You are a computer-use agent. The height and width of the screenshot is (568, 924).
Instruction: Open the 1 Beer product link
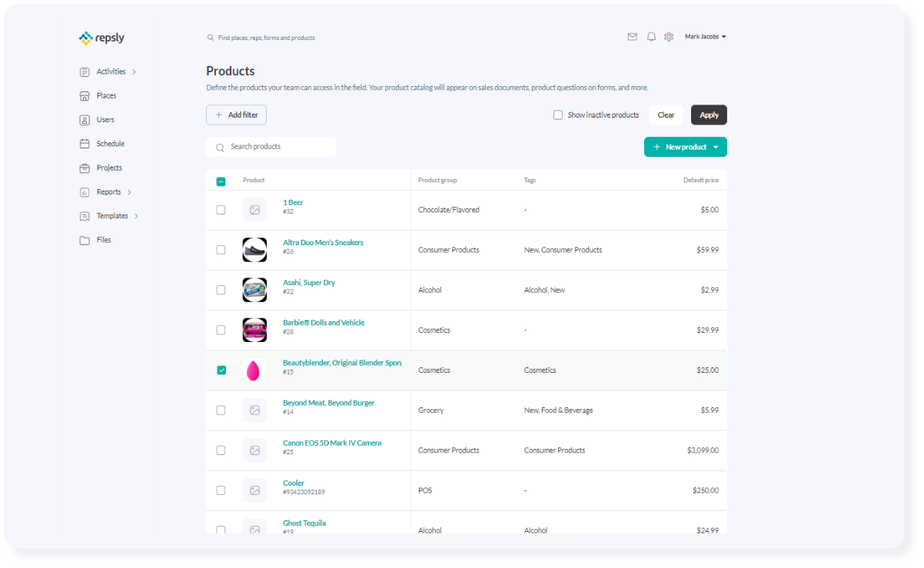(293, 203)
